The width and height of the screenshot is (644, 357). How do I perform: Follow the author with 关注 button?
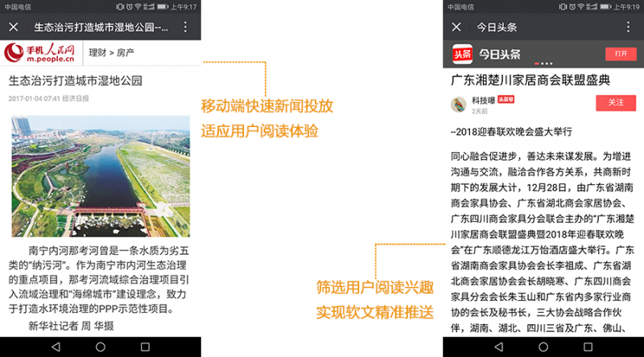[x=616, y=103]
